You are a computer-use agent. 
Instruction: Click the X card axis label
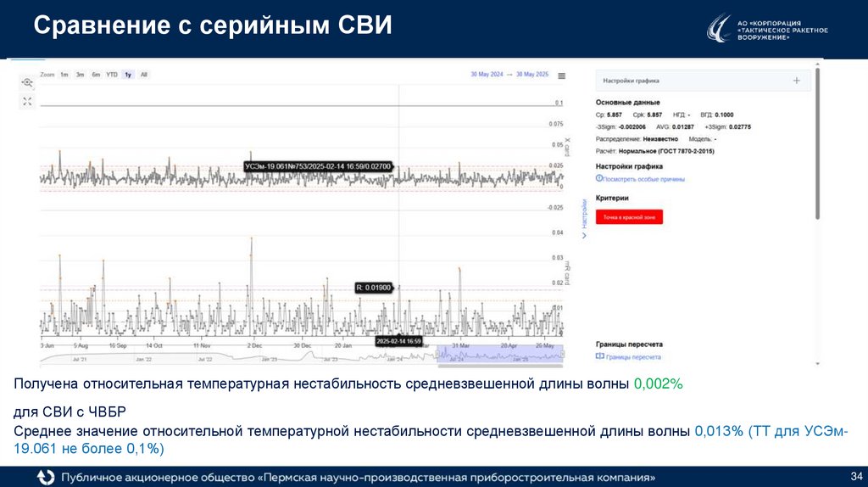tap(567, 147)
